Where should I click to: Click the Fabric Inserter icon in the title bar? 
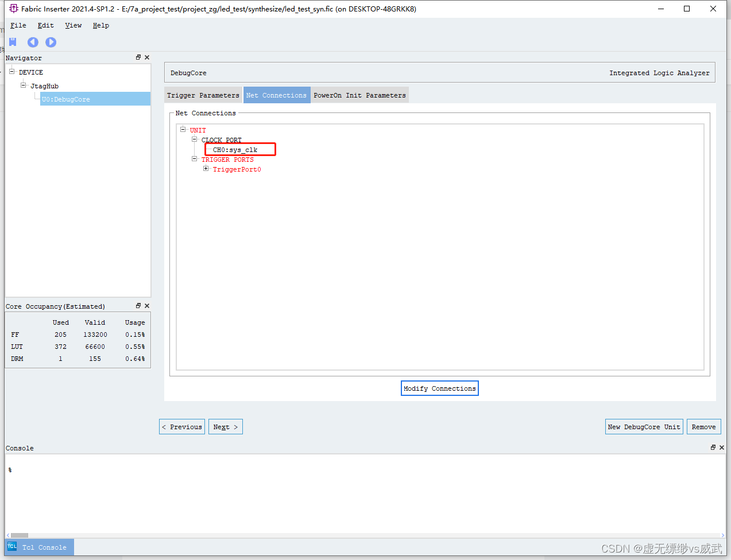pyautogui.click(x=13, y=9)
